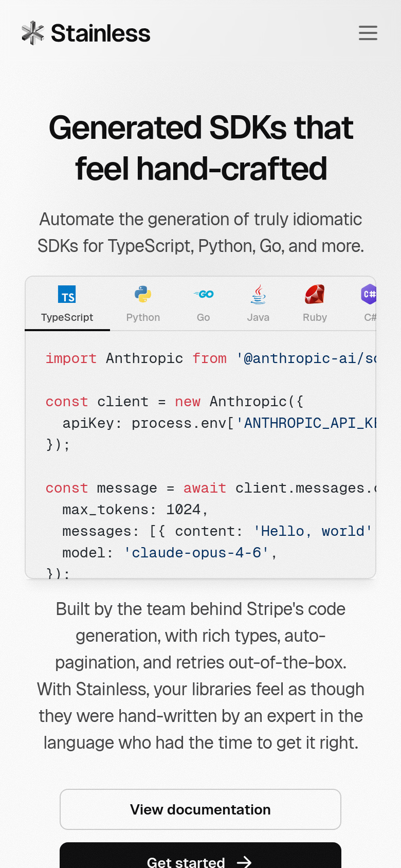Click the Java coffee cup icon
The width and height of the screenshot is (401, 868).
tap(258, 294)
